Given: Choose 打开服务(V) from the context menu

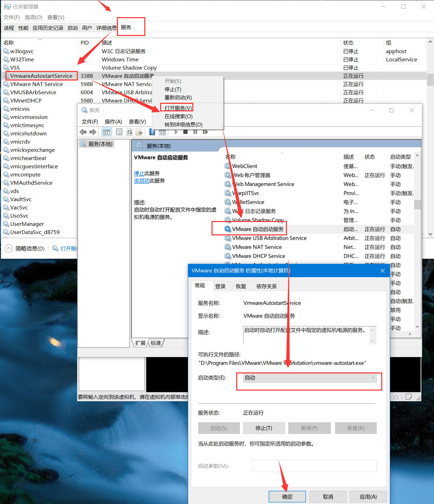Looking at the screenshot, I should pos(178,108).
